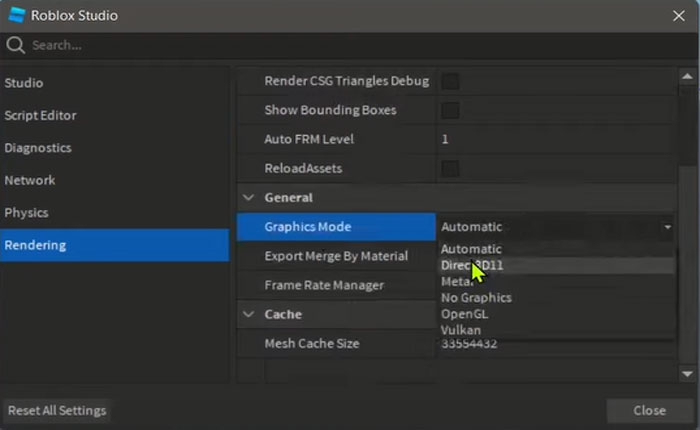Viewport: 700px width, 430px height.
Task: Close the Roblox Studio settings window
Action: pyautogui.click(x=679, y=16)
